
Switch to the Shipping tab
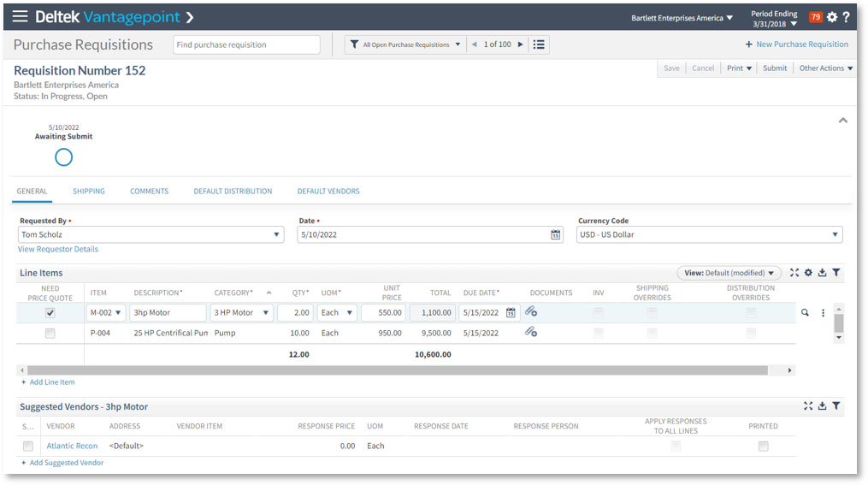[89, 192]
